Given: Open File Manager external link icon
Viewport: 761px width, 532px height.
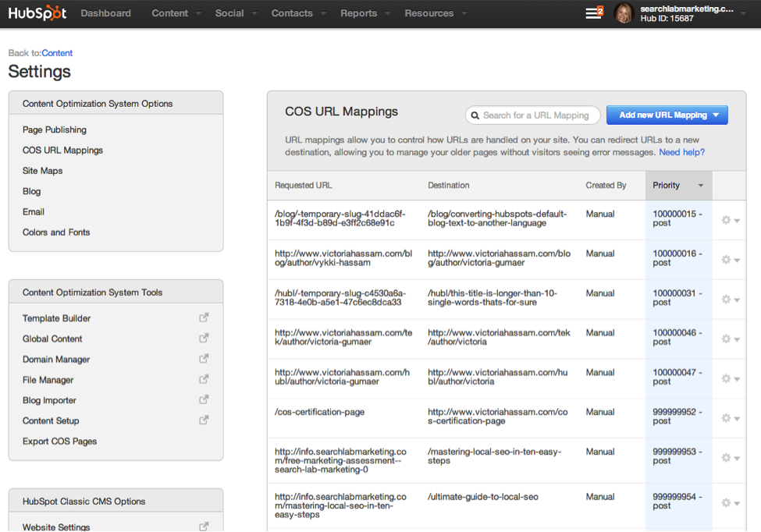Looking at the screenshot, I should coord(204,379).
